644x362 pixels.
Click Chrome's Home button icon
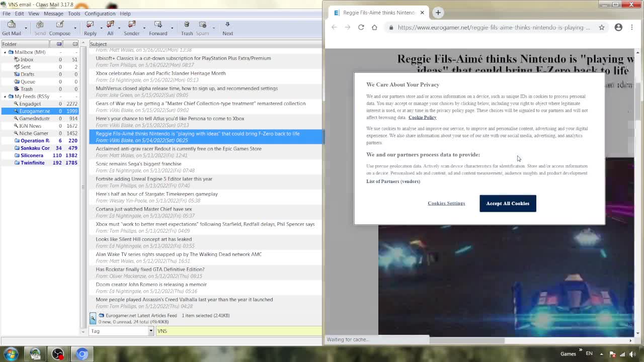point(374,27)
